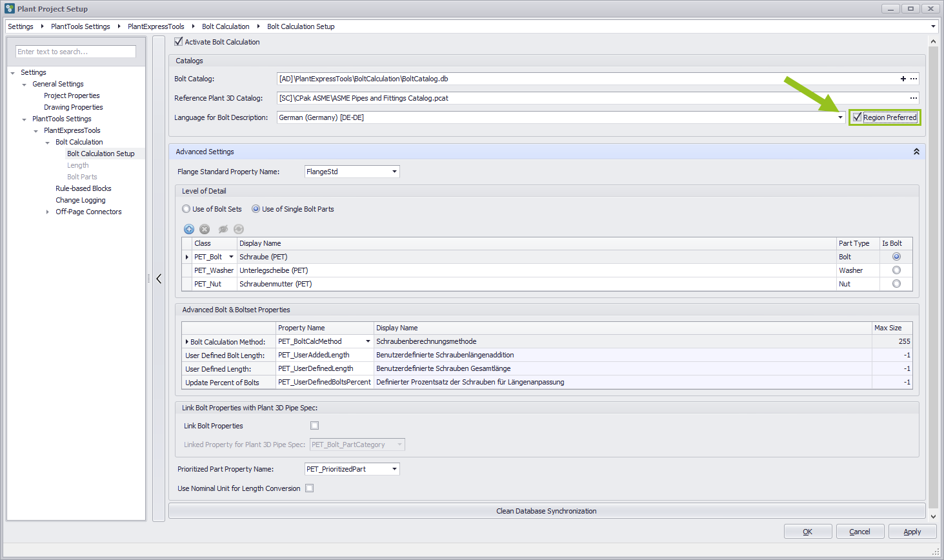This screenshot has height=560, width=944.
Task: Select Change Logging in the tree
Action: (x=81, y=200)
